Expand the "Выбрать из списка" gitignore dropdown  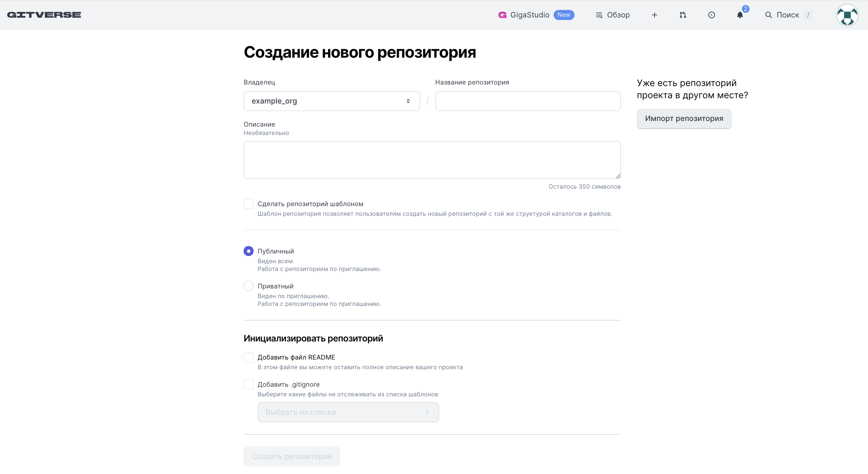point(348,412)
